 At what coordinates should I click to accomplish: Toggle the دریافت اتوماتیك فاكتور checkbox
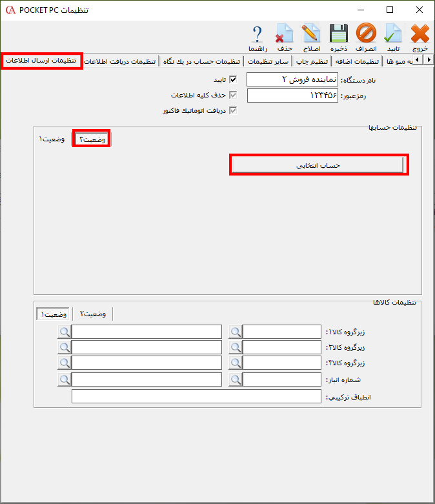(233, 111)
